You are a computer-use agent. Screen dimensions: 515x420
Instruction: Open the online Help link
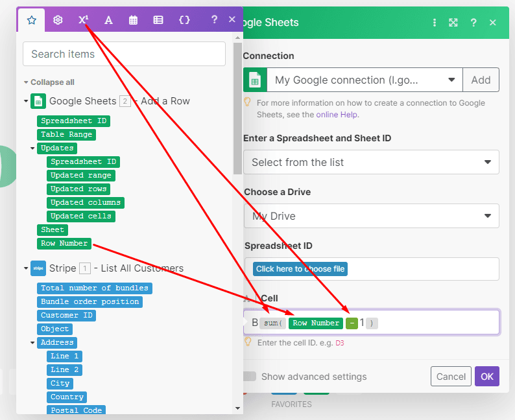coord(337,115)
